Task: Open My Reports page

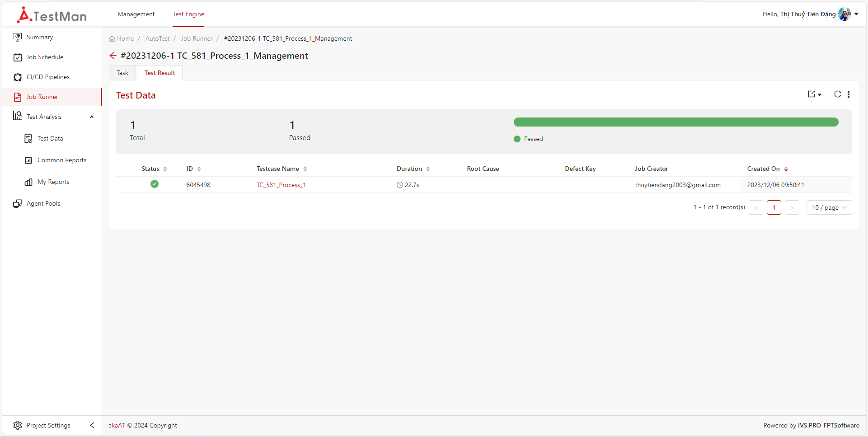Action: click(x=53, y=182)
